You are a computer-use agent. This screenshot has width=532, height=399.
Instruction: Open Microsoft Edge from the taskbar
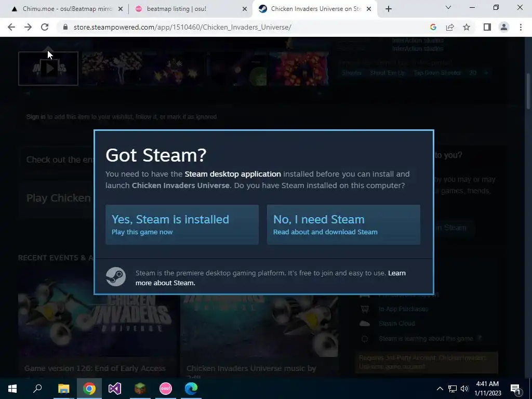pos(191,389)
